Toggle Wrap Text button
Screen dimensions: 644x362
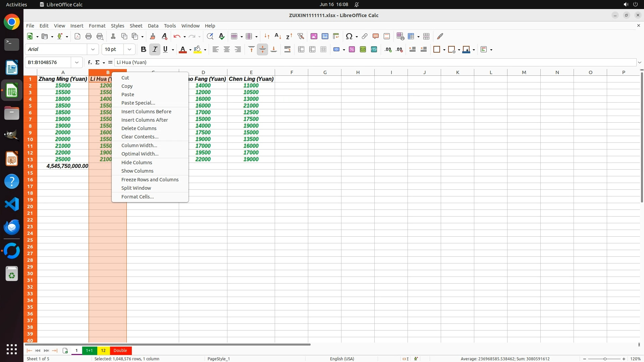pyautogui.click(x=287, y=49)
